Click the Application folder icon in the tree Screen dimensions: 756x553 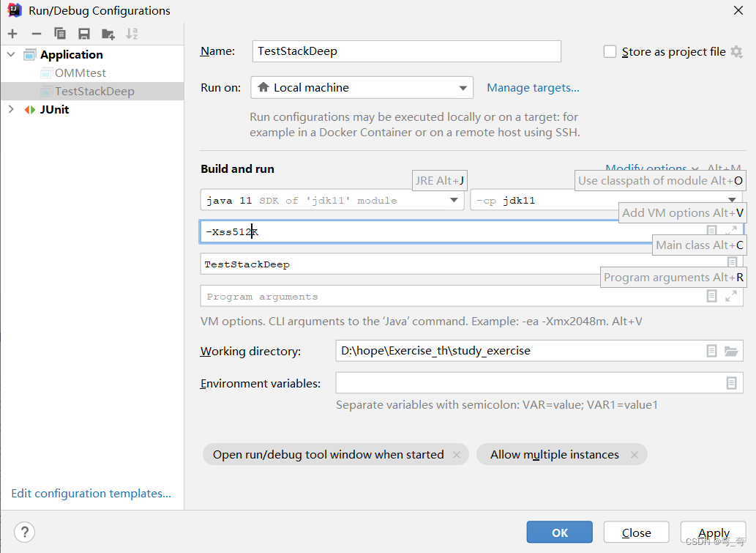coord(29,54)
